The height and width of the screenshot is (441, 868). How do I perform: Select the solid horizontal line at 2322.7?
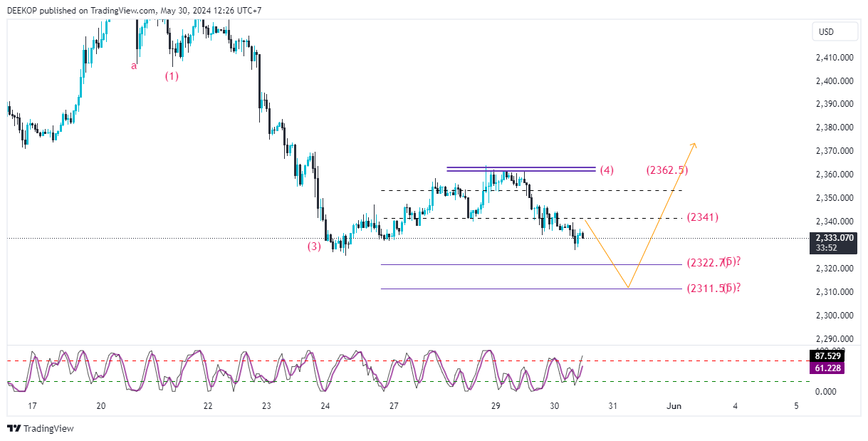[531, 264]
